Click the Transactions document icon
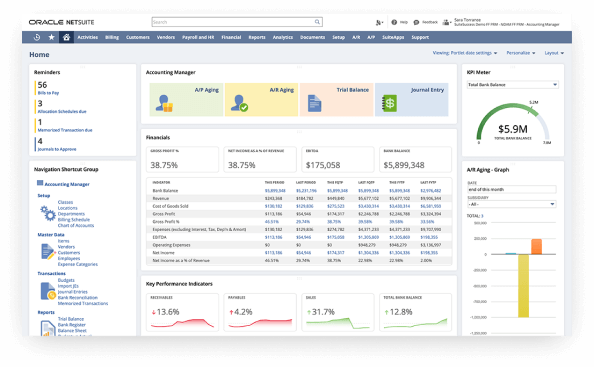594x367 pixels. [48, 291]
